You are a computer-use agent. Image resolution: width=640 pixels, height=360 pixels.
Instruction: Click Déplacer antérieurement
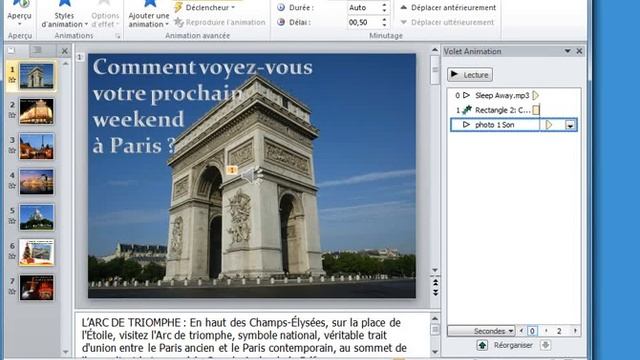click(x=448, y=7)
